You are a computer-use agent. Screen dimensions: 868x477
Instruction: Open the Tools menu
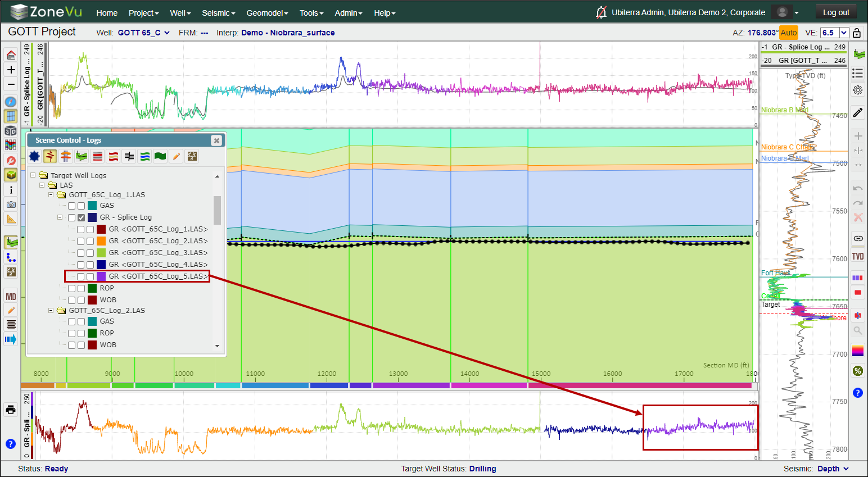[311, 12]
